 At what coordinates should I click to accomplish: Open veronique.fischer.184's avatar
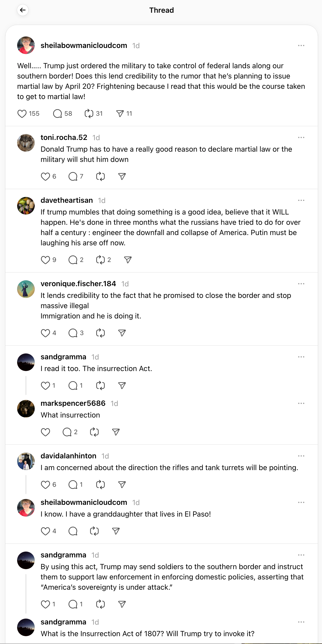(26, 289)
